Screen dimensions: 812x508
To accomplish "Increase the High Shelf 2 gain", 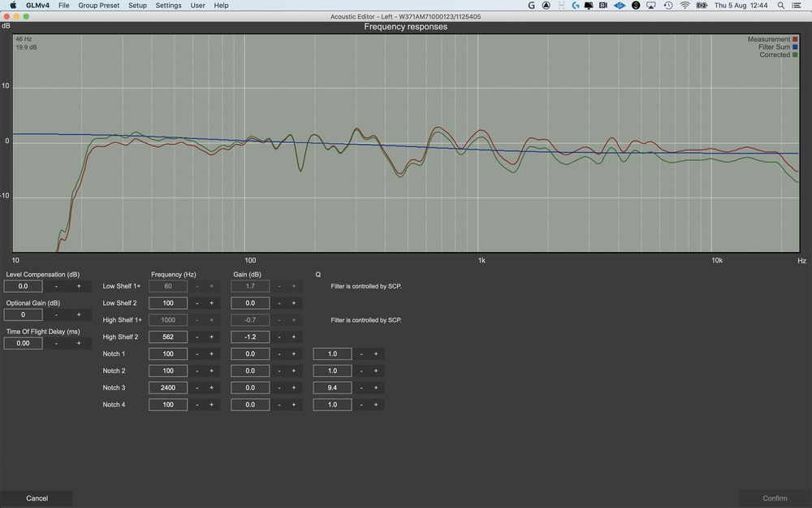I will pyautogui.click(x=294, y=337).
